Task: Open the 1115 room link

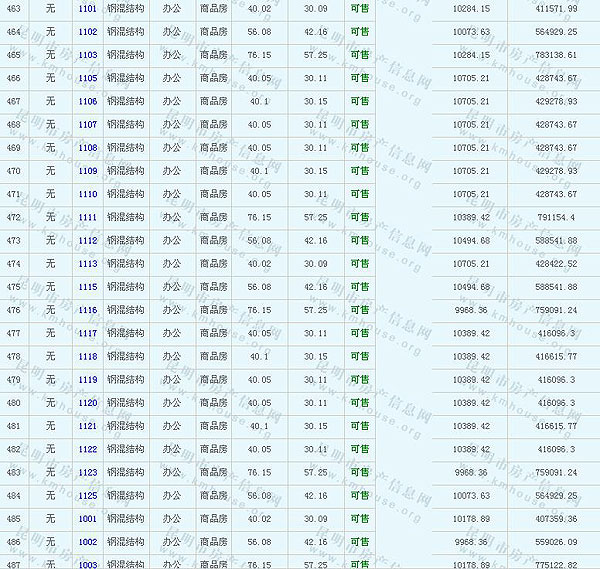Action: pyautogui.click(x=87, y=287)
